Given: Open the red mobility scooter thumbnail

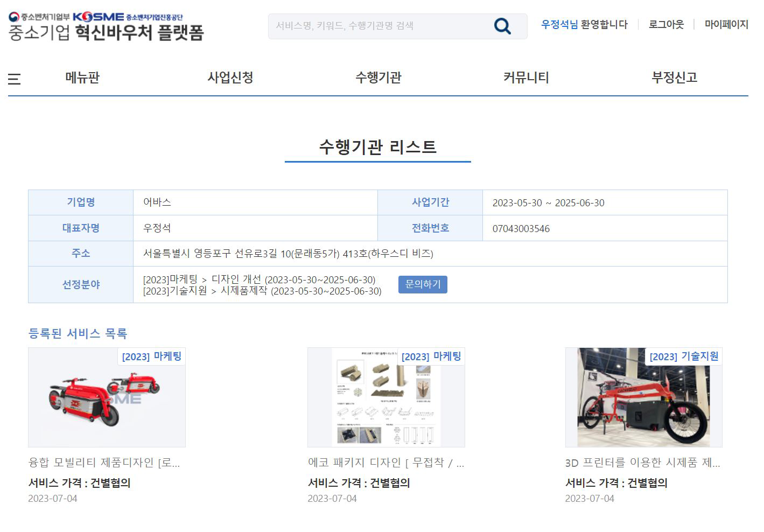Looking at the screenshot, I should click(x=107, y=397).
